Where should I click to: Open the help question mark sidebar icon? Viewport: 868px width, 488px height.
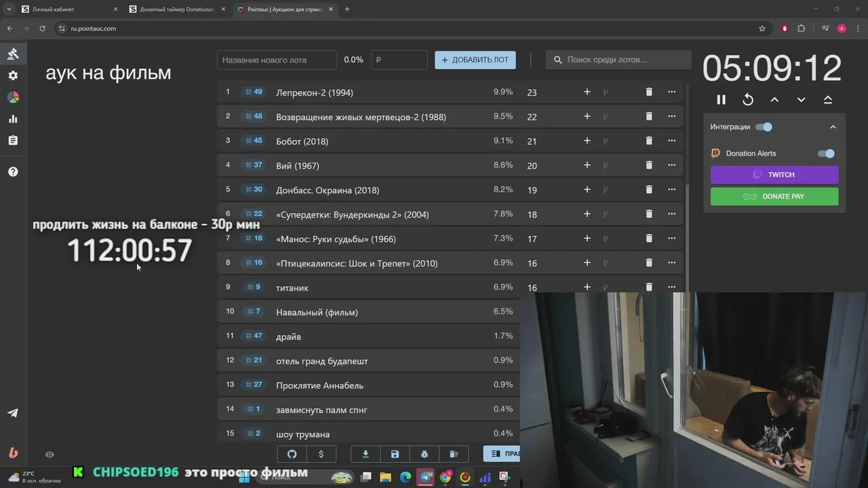point(13,171)
